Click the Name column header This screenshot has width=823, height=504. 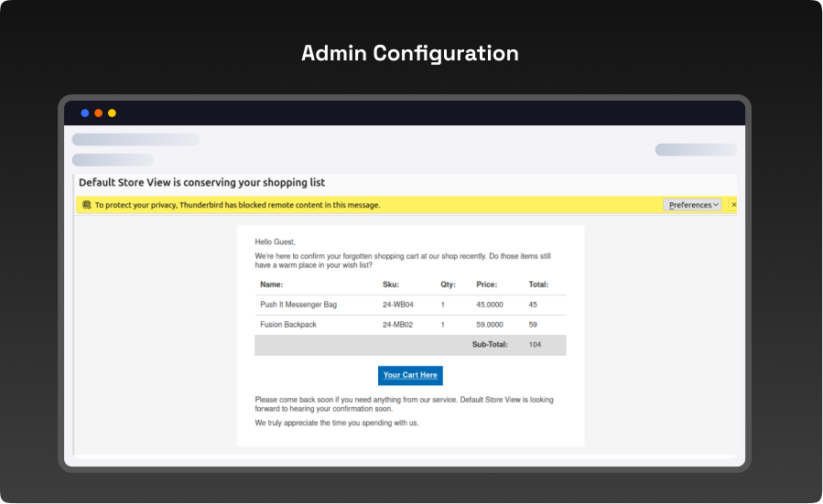pos(272,284)
